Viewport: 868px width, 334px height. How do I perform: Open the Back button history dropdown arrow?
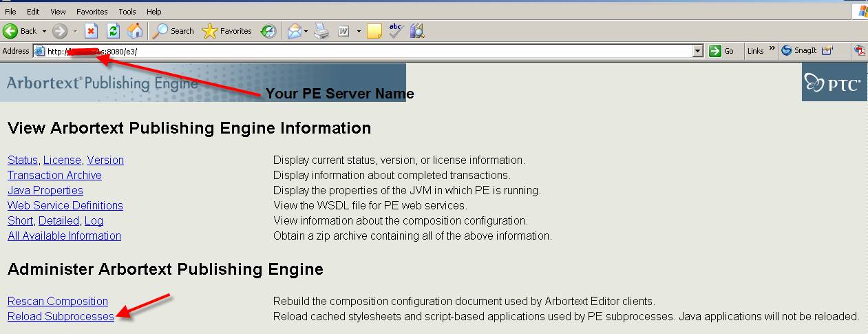click(44, 31)
